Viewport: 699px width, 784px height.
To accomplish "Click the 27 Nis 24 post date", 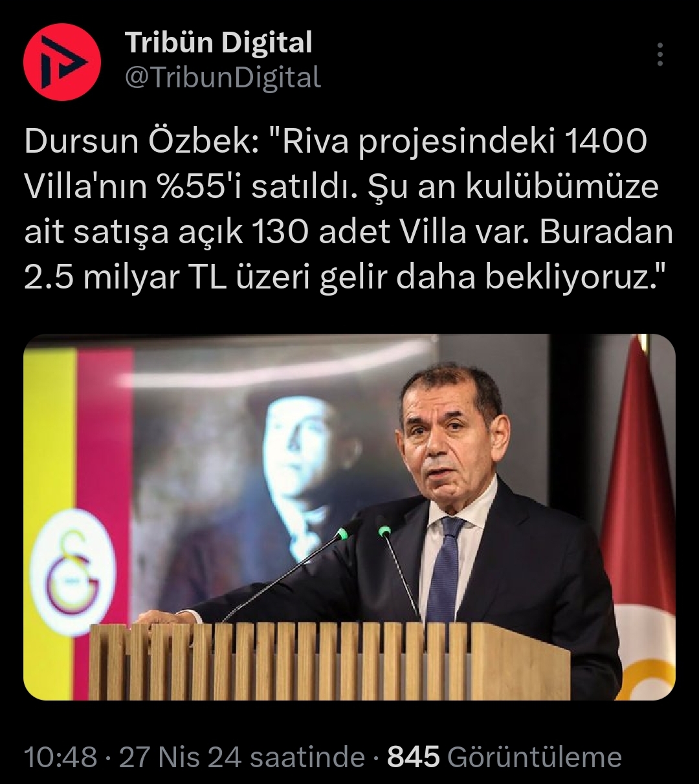I will pyautogui.click(x=177, y=757).
